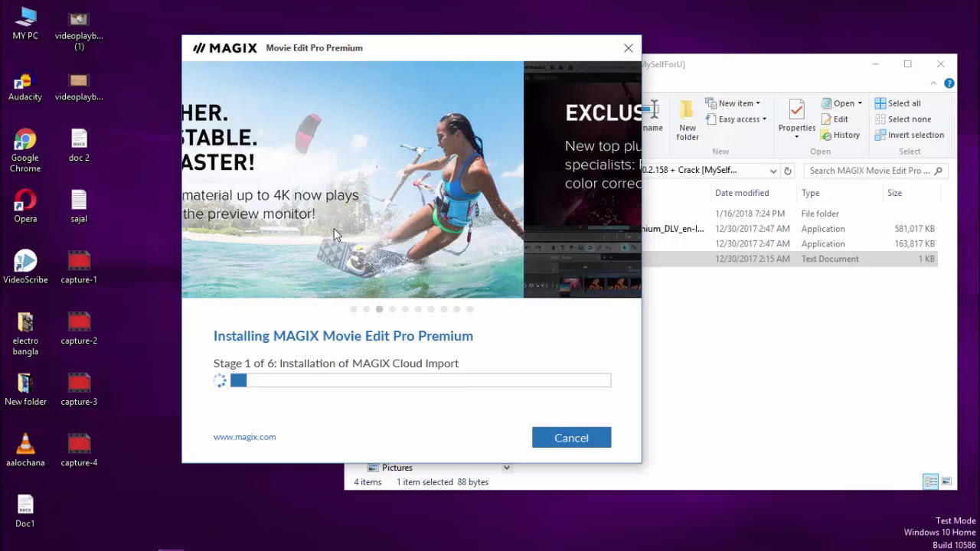
Task: Select the 581,017 KB application row
Action: (x=789, y=229)
